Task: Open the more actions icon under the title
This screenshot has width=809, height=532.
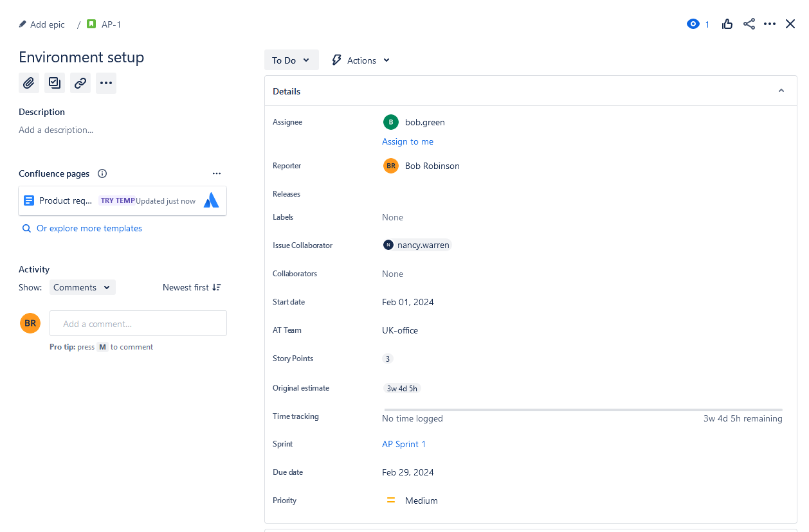Action: click(105, 83)
